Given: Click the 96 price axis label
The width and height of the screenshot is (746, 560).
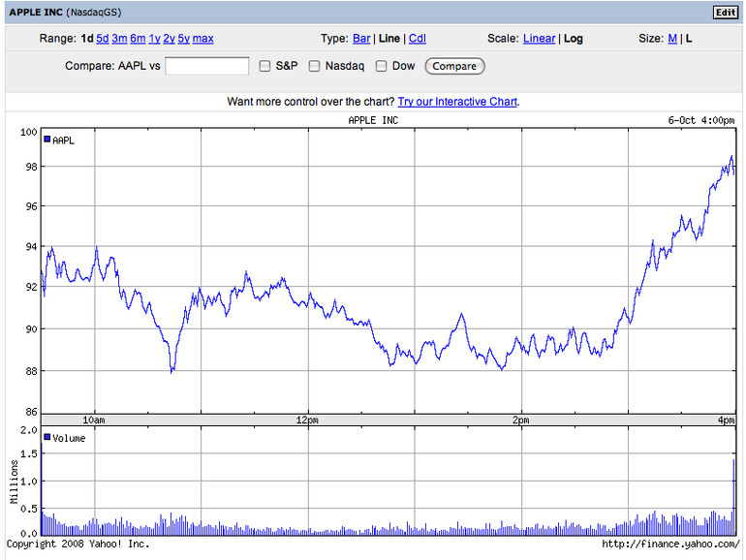Looking at the screenshot, I should pos(31,206).
